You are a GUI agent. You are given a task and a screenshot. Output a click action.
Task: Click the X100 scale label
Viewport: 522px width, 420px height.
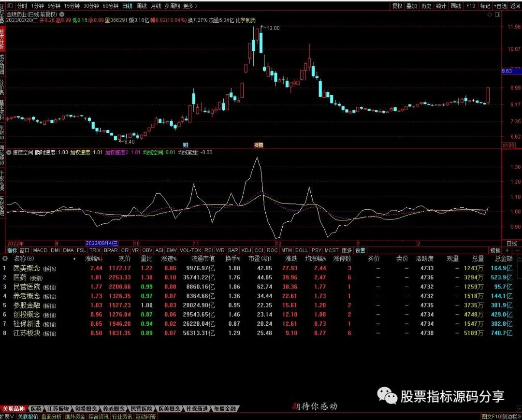(508, 145)
